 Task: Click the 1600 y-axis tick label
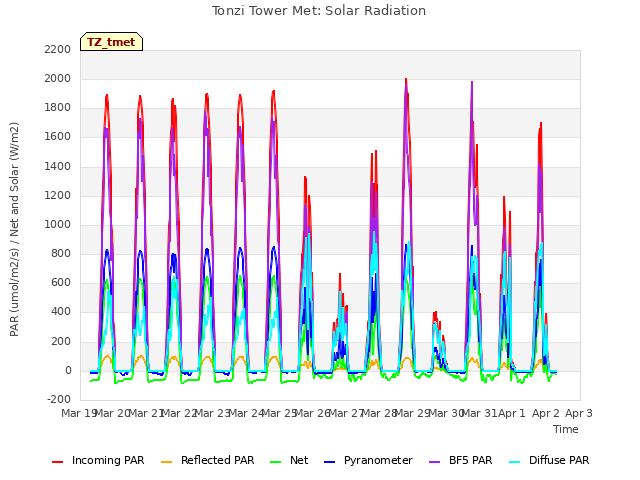tap(58, 137)
